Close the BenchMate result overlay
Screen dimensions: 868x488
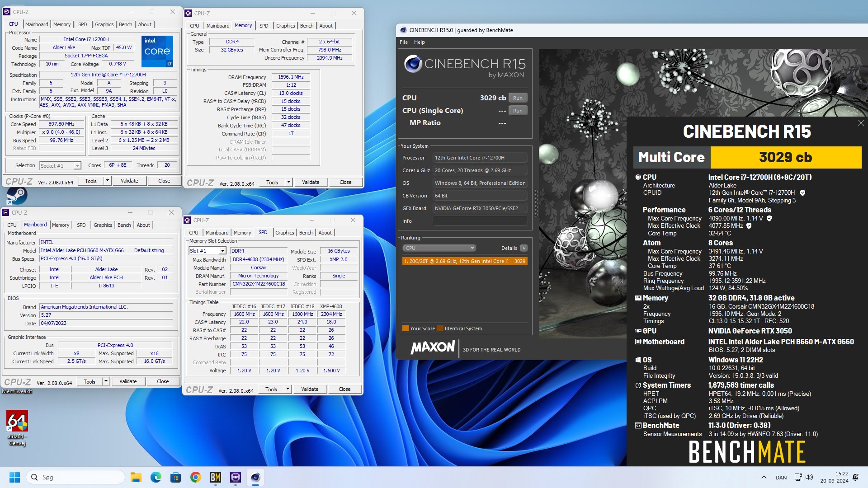(861, 123)
